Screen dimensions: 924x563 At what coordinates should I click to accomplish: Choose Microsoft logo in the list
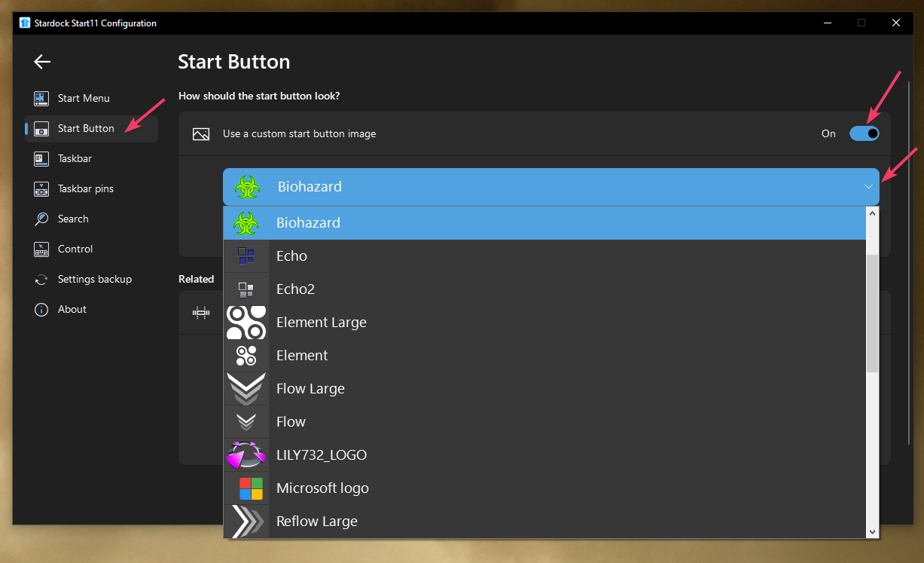click(x=322, y=488)
